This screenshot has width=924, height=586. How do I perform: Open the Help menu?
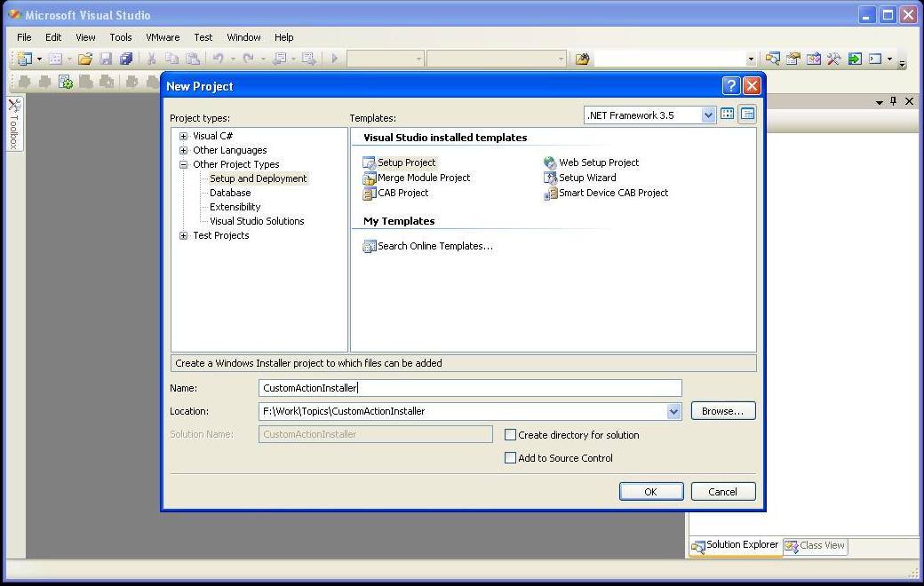pyautogui.click(x=284, y=37)
